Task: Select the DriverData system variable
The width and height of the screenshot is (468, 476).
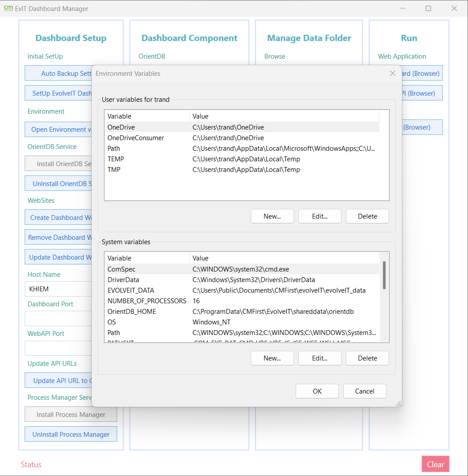Action: [x=242, y=280]
